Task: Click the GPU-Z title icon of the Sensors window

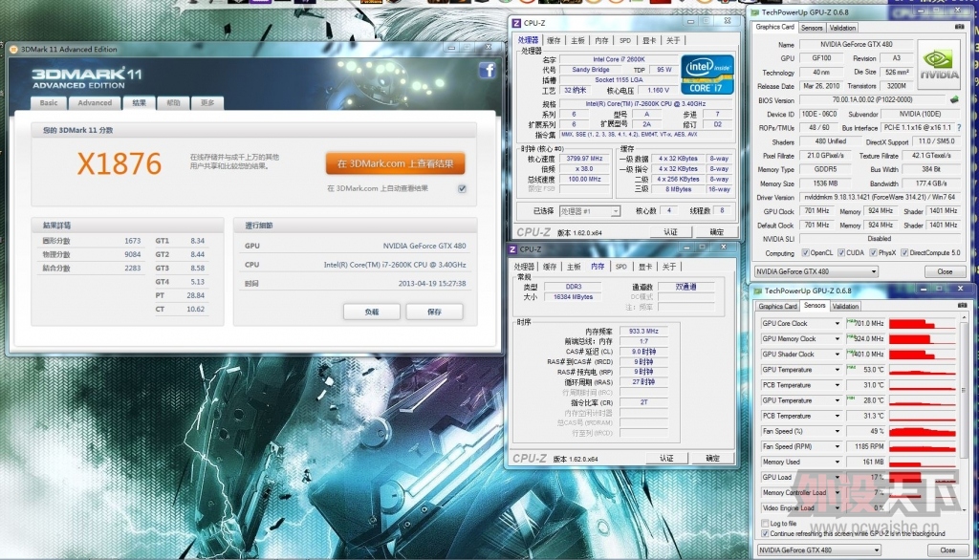Action: click(x=757, y=291)
